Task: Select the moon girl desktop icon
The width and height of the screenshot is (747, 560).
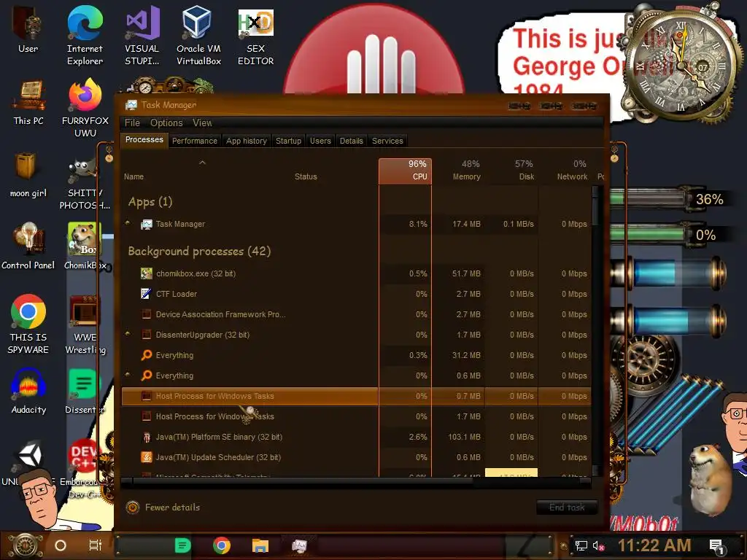Action: coord(28,175)
